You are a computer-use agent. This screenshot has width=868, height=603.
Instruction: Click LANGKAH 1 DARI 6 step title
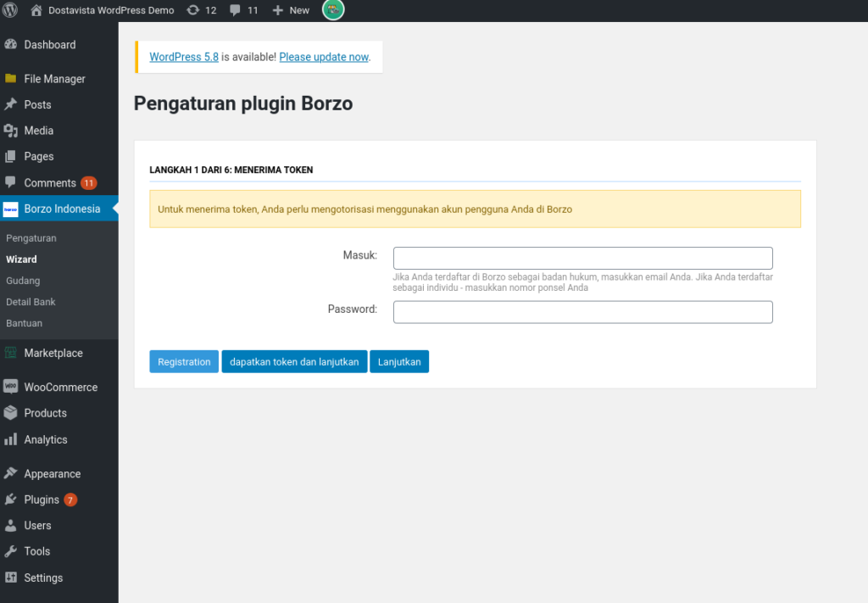(x=231, y=170)
